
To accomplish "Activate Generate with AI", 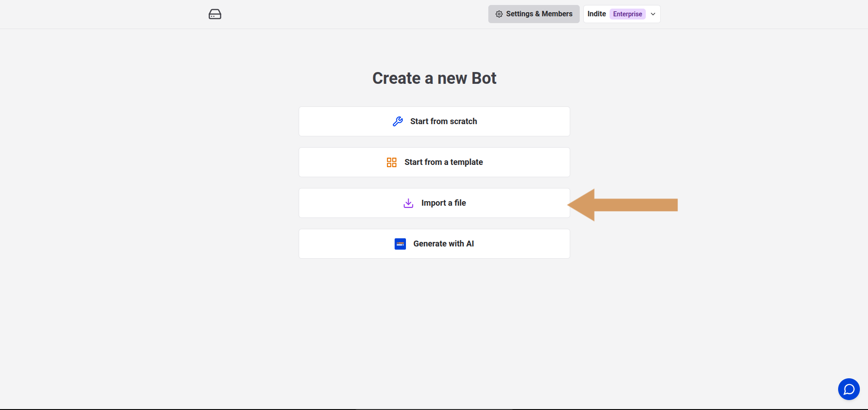I will pyautogui.click(x=434, y=243).
